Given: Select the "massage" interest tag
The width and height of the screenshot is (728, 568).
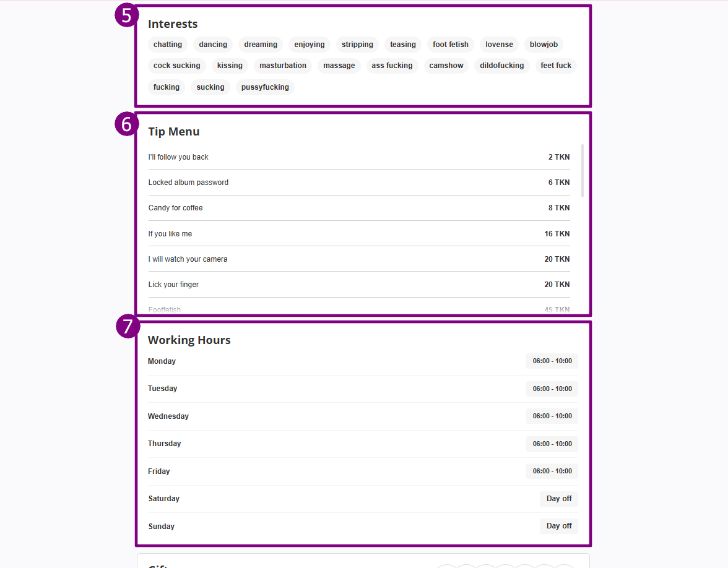Looking at the screenshot, I should point(339,66).
